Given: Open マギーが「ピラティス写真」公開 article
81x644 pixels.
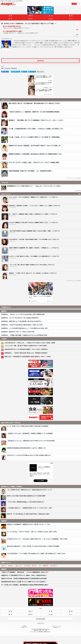Looking at the screenshot, I should click(x=34, y=163).
